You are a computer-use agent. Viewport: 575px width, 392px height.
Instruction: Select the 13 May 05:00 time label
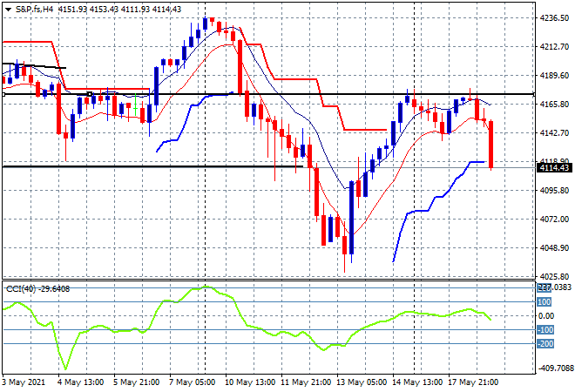[x=364, y=382]
